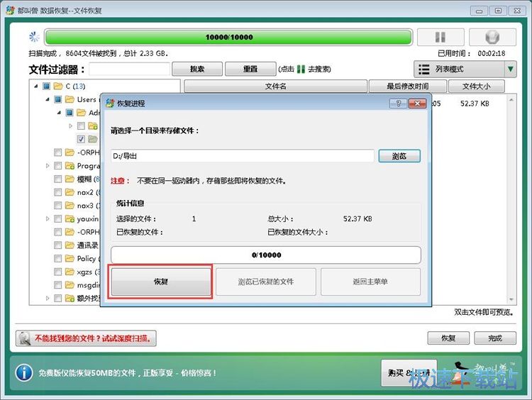Click Return to main menu (返回主菜单) button
532x400 pixels.
tap(370, 282)
